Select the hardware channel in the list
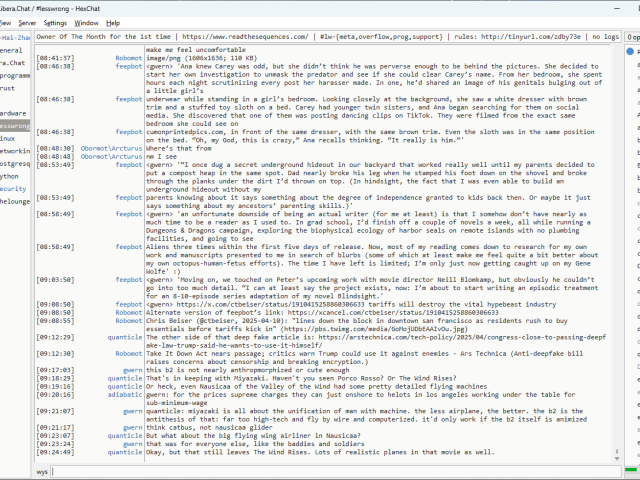 click(x=14, y=113)
